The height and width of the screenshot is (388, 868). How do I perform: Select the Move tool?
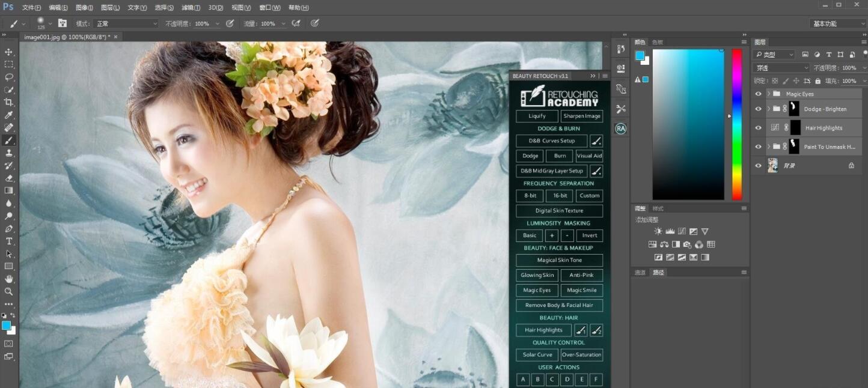(8, 52)
